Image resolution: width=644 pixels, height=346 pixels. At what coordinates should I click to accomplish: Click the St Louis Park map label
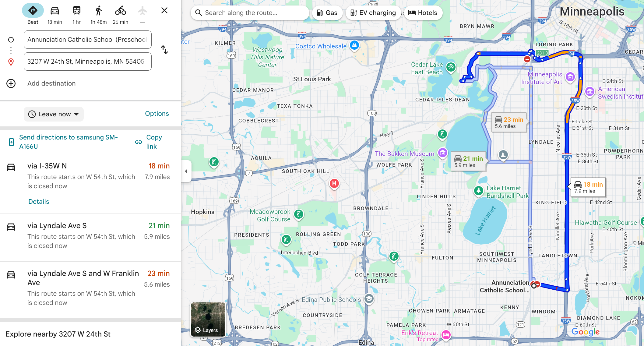click(x=312, y=79)
